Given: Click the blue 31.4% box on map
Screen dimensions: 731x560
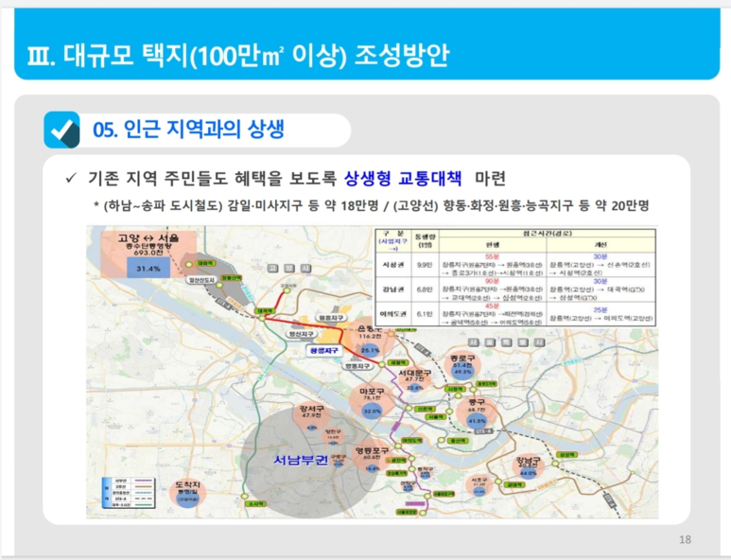Looking at the screenshot, I should click(x=148, y=269).
